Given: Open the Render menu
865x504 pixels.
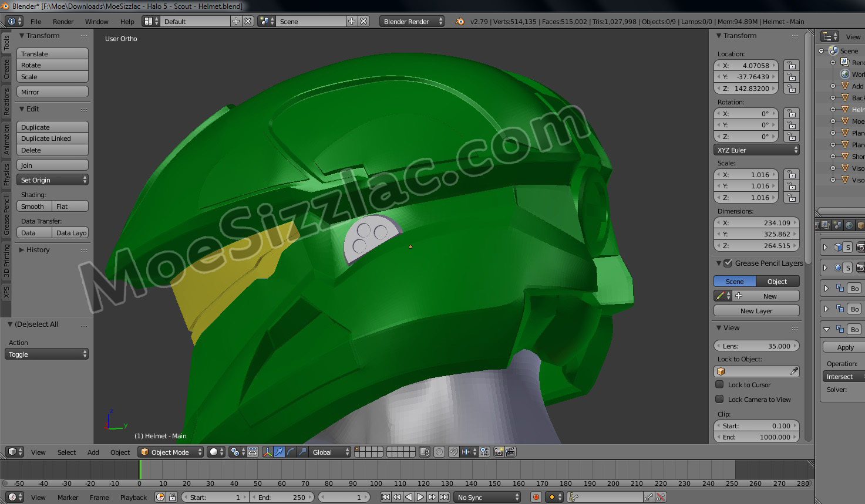Looking at the screenshot, I should pos(63,21).
